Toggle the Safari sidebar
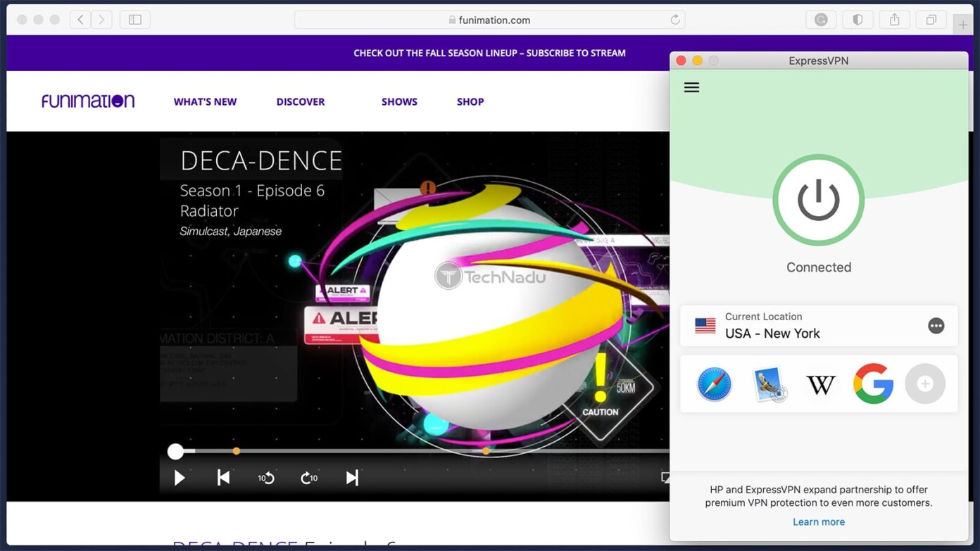 coord(135,20)
